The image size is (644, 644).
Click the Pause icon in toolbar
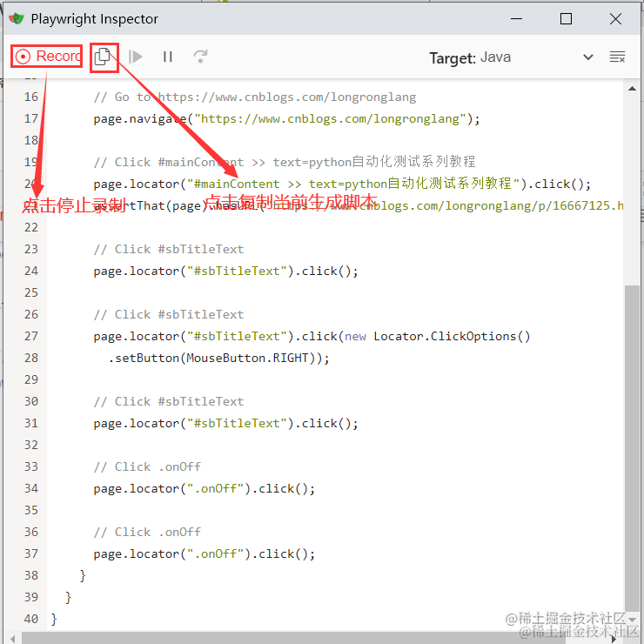click(168, 57)
